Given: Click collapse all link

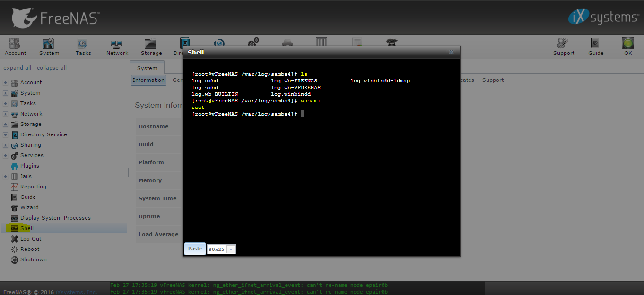Looking at the screenshot, I should (52, 68).
